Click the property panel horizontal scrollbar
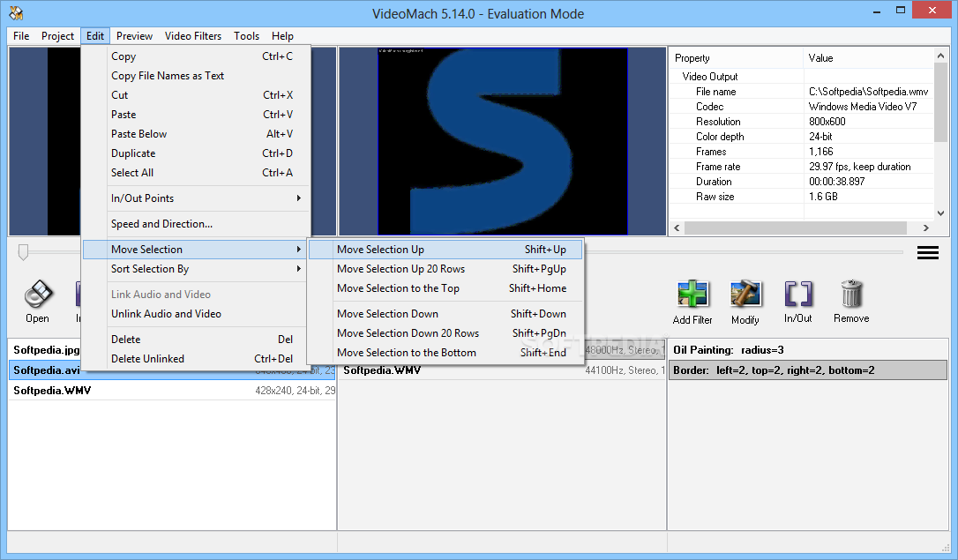Image resolution: width=958 pixels, height=560 pixels. (x=796, y=228)
